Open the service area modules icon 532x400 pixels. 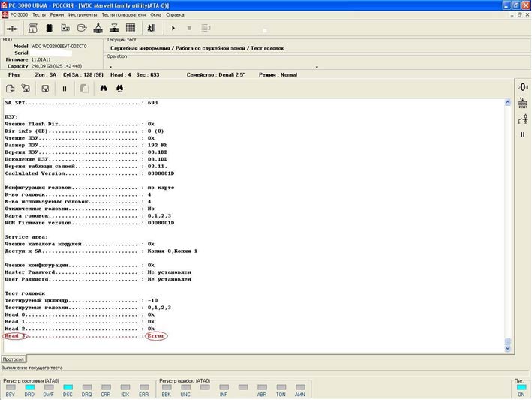coord(65,28)
